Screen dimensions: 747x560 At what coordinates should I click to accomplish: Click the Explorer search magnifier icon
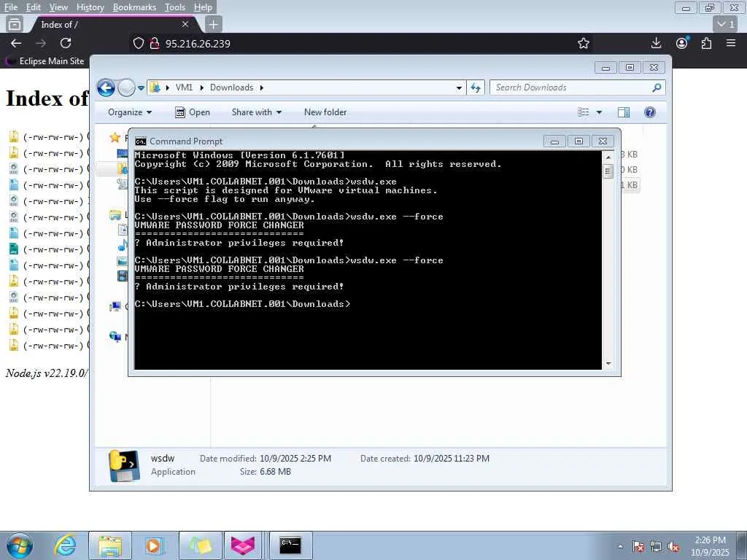pos(657,87)
